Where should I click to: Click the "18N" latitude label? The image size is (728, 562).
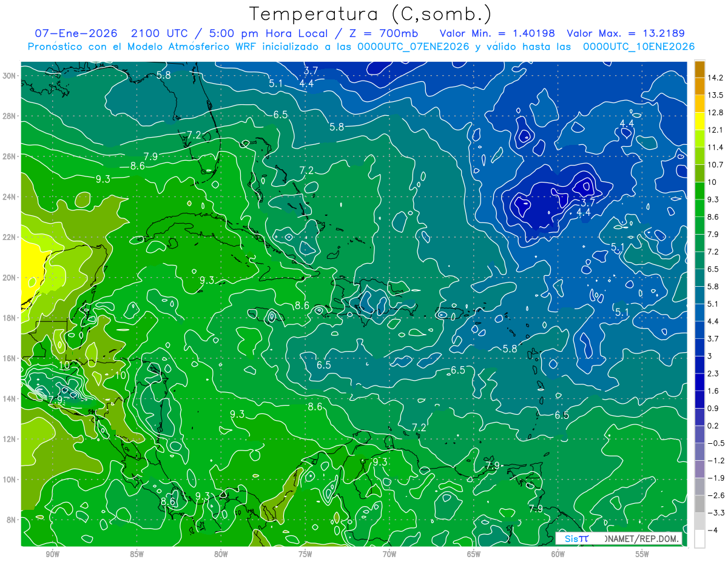(9, 318)
